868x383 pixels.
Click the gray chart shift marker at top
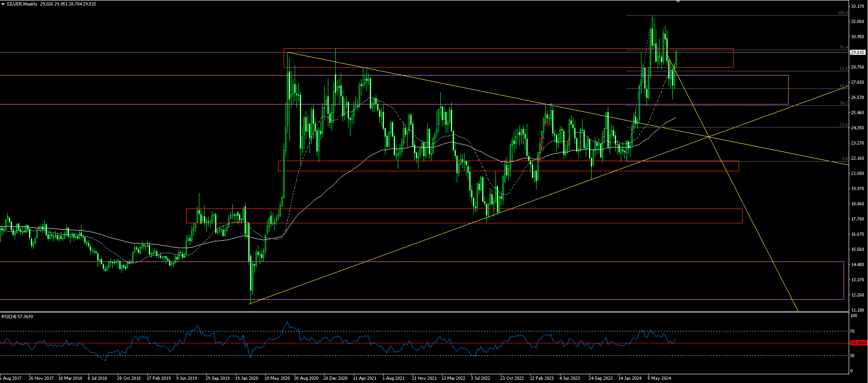pyautogui.click(x=678, y=1)
